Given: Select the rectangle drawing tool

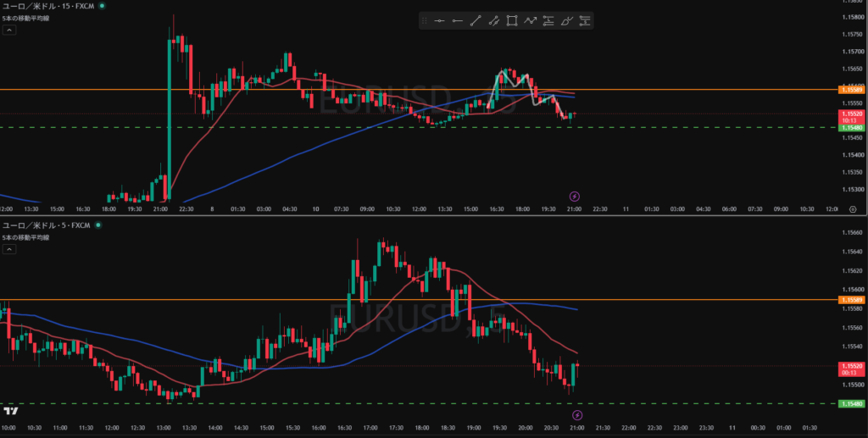Looking at the screenshot, I should [x=512, y=21].
